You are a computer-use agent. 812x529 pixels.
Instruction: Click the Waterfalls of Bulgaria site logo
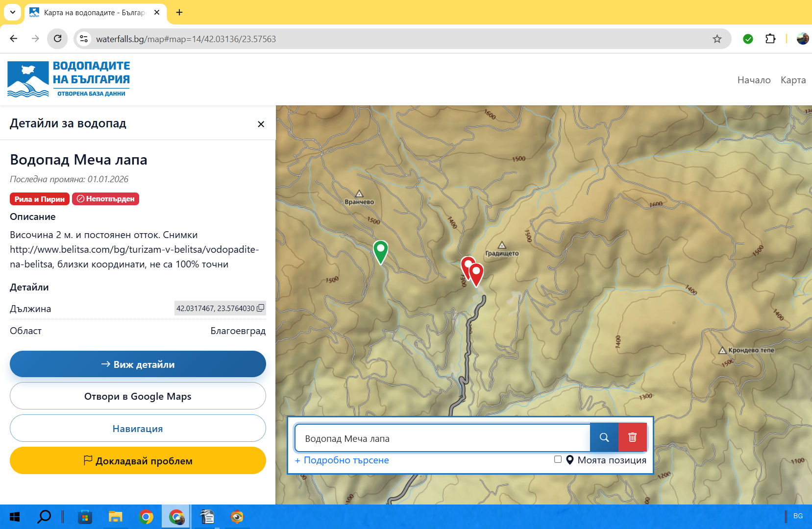point(69,79)
